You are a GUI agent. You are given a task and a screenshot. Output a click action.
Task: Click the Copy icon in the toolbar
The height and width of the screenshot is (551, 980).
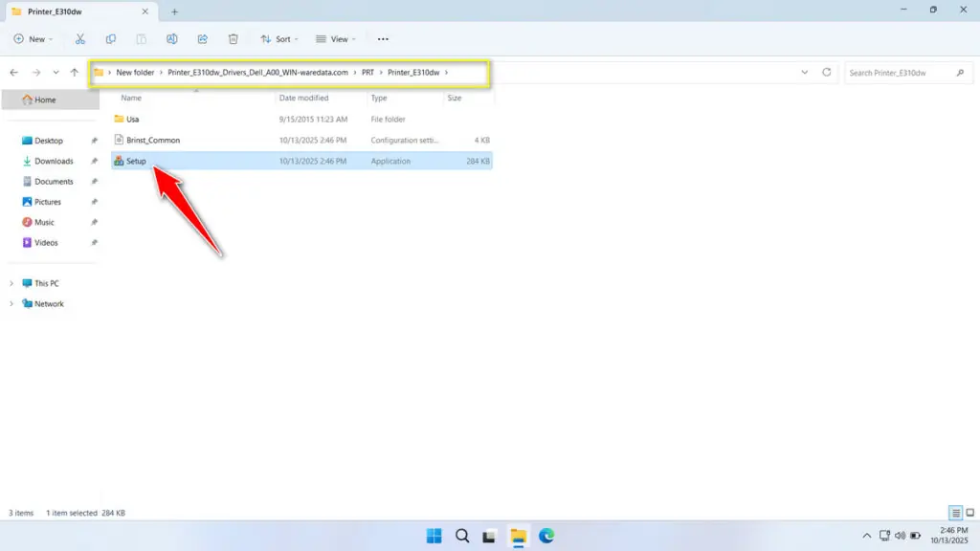(111, 39)
